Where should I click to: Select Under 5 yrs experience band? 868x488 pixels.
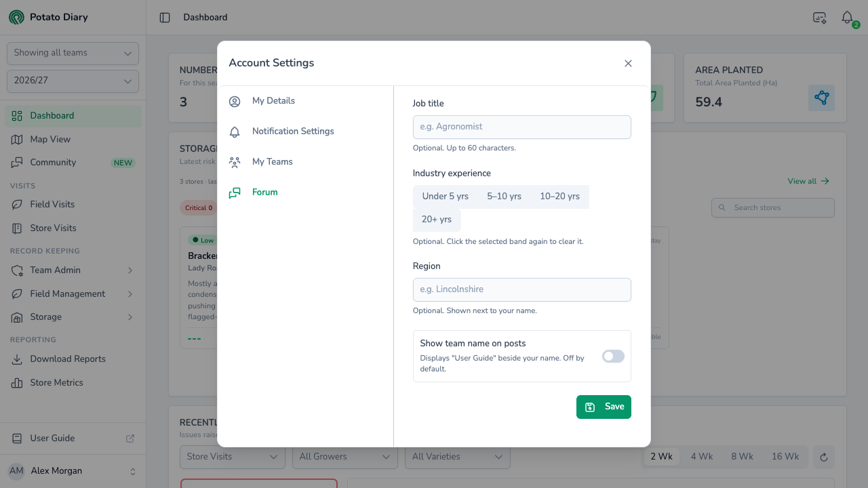coord(446,197)
